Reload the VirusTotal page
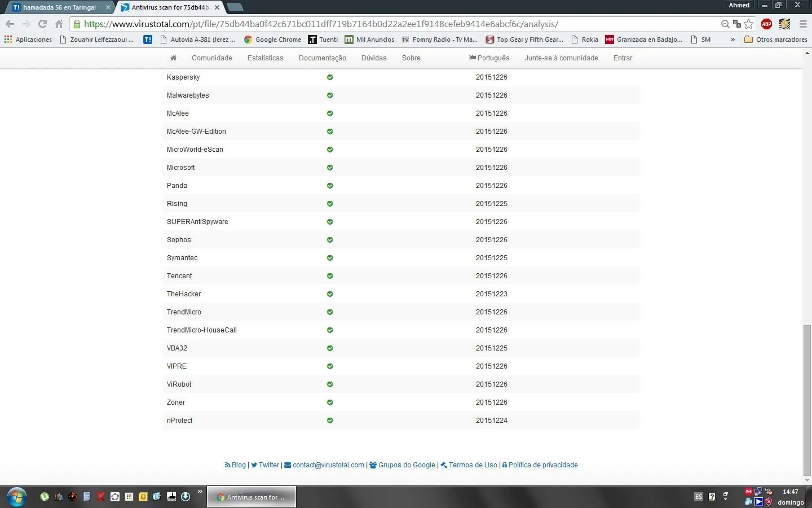Screen dimensions: 812x508 click(x=42, y=24)
